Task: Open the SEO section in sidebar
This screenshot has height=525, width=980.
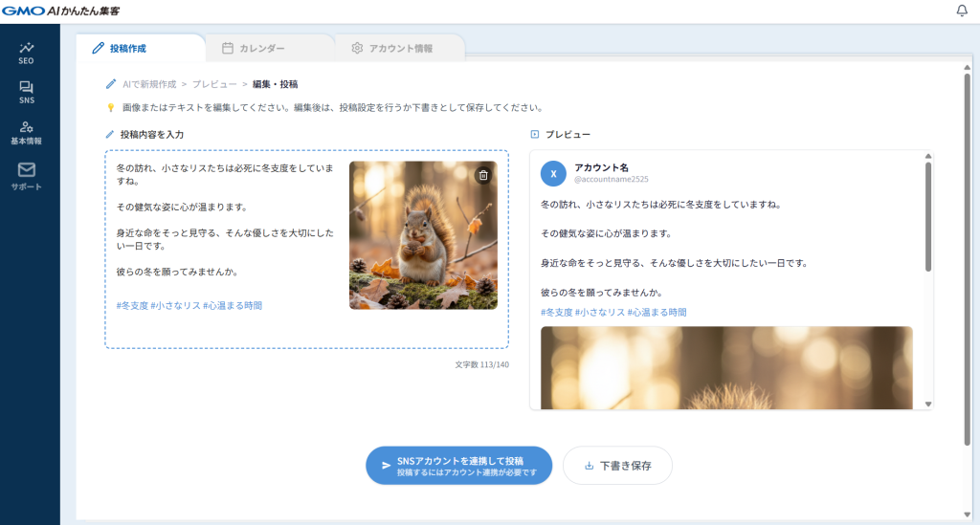Action: pyautogui.click(x=26, y=53)
